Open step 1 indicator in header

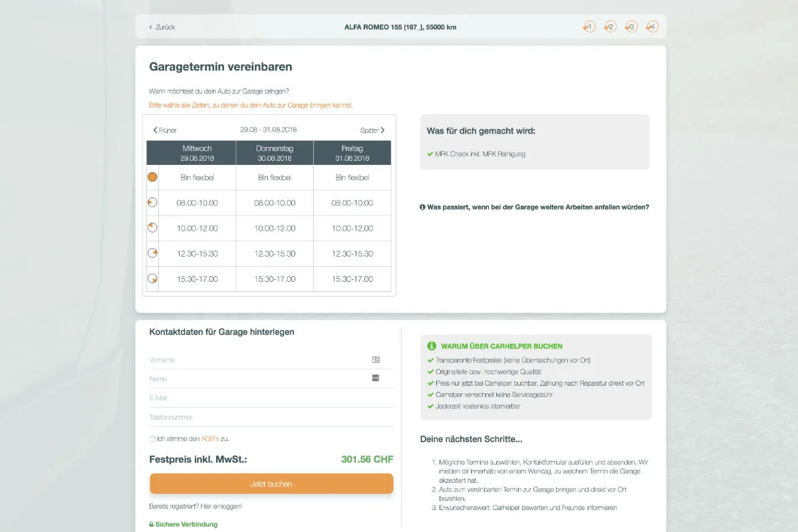click(x=589, y=27)
